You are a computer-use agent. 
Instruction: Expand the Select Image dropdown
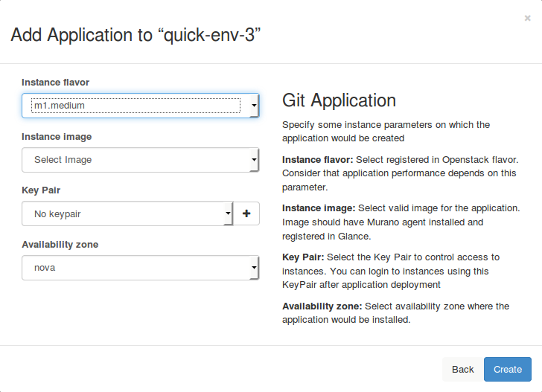click(136, 160)
